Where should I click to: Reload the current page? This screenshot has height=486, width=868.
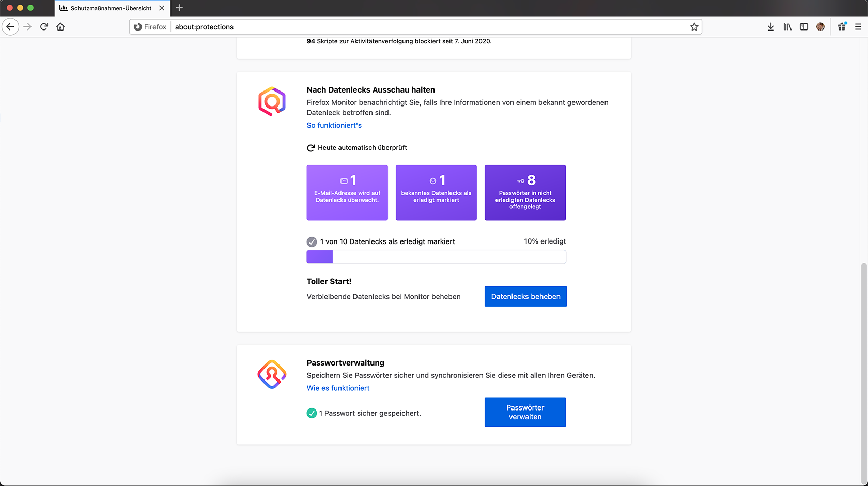pos(44,27)
